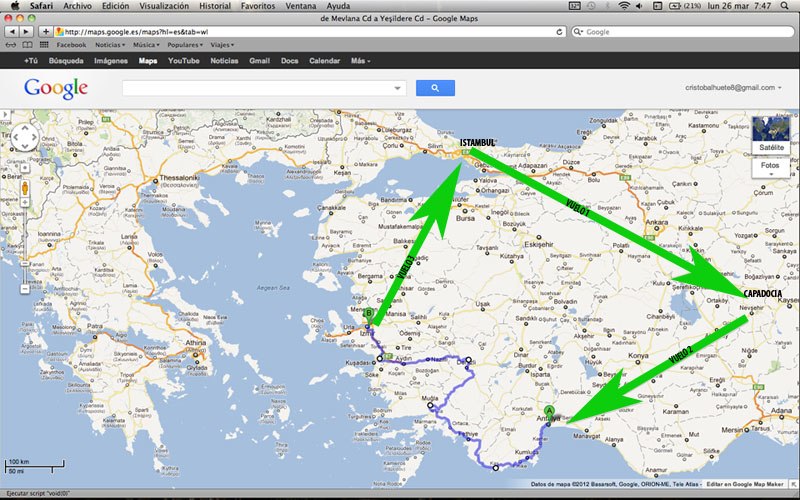This screenshot has width=800, height=500.
Task: Open the search suggestions dropdown arrow
Action: [x=397, y=88]
